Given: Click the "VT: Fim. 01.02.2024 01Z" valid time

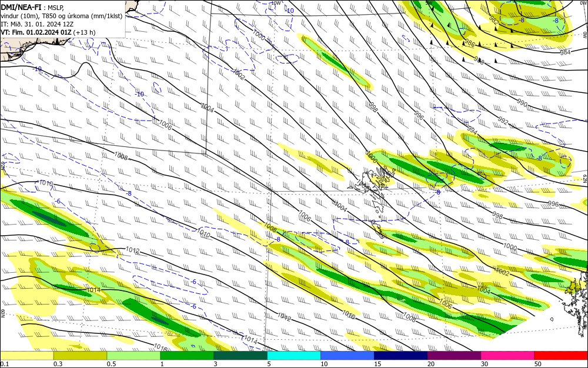Looking at the screenshot, I should (x=36, y=32).
